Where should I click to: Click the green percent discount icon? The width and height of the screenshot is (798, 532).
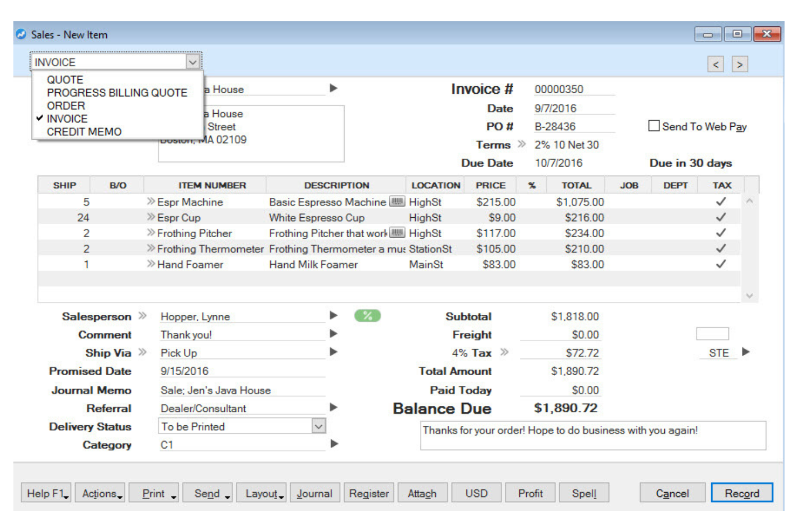(368, 316)
